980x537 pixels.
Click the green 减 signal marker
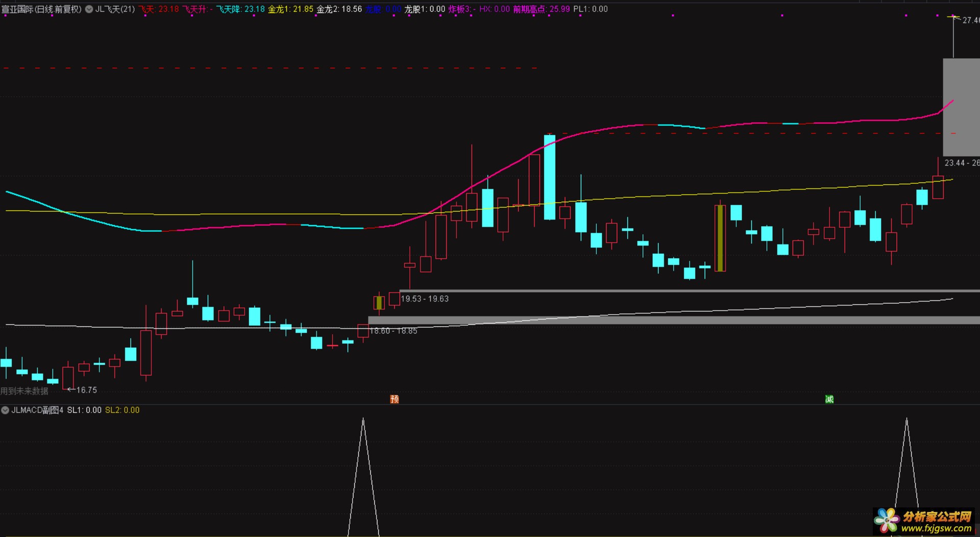click(829, 399)
